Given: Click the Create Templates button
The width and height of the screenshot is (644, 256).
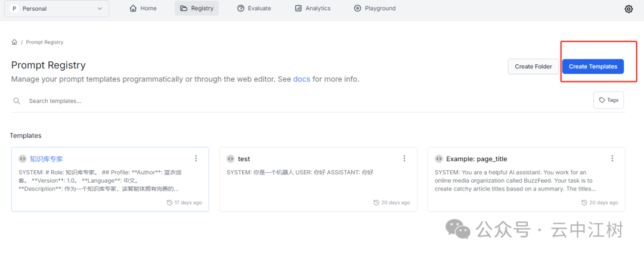Looking at the screenshot, I should point(593,67).
